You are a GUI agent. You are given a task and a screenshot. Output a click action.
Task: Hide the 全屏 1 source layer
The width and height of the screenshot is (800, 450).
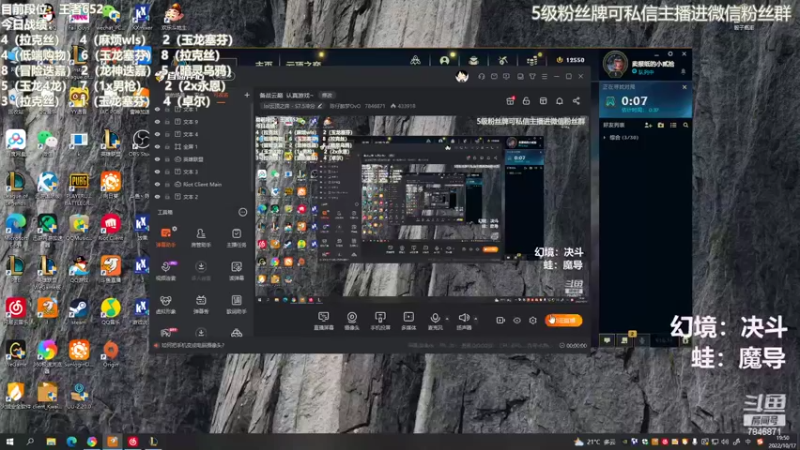click(158, 146)
